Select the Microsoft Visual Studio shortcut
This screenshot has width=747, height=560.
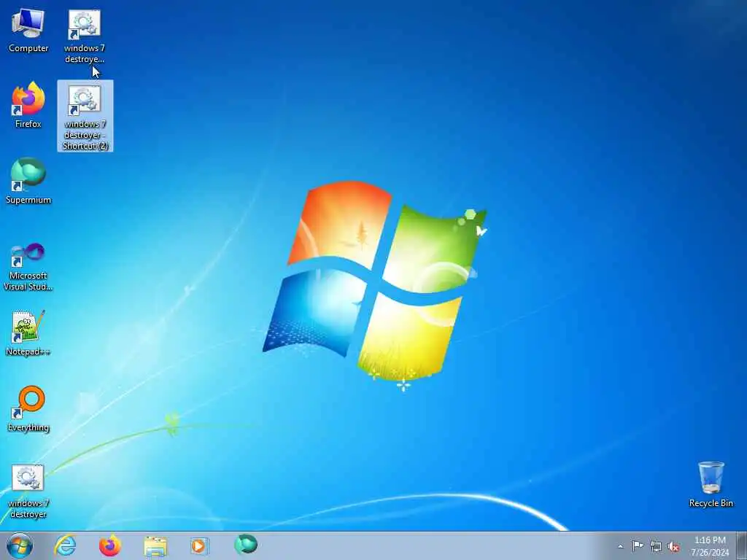(x=28, y=267)
